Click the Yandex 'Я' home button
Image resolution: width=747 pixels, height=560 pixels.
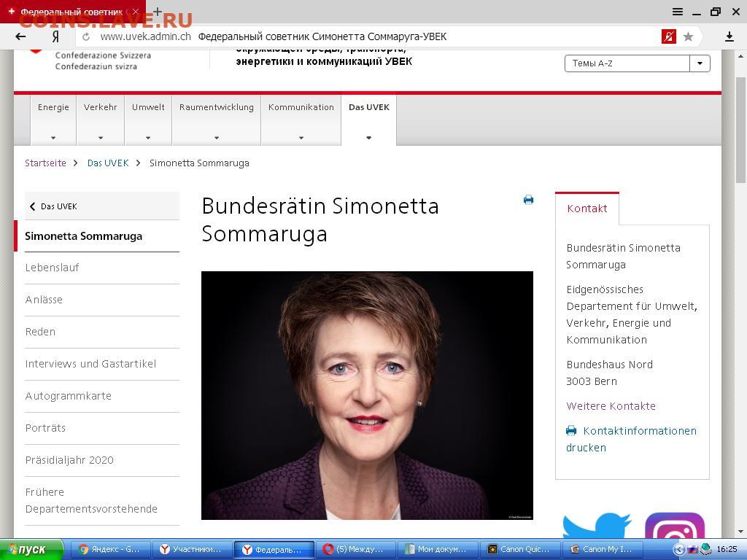tap(55, 36)
